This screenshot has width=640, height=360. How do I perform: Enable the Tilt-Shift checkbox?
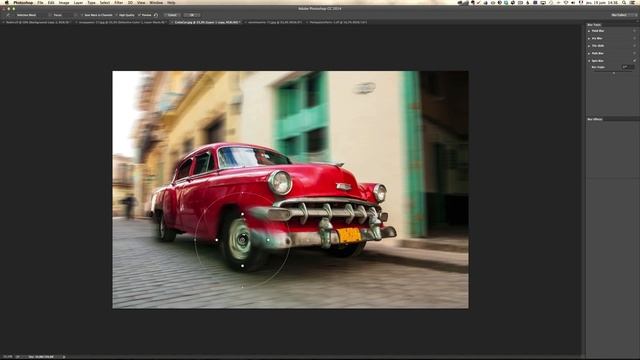634,46
